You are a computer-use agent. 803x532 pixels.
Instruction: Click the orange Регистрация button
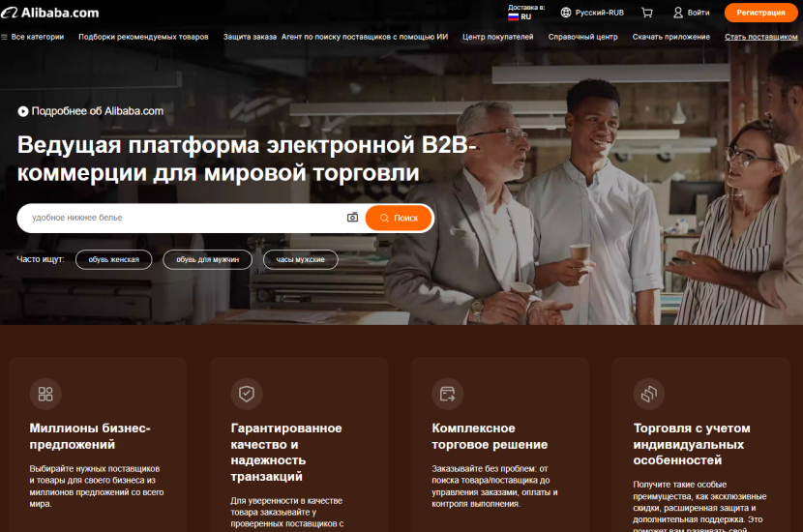pyautogui.click(x=761, y=13)
